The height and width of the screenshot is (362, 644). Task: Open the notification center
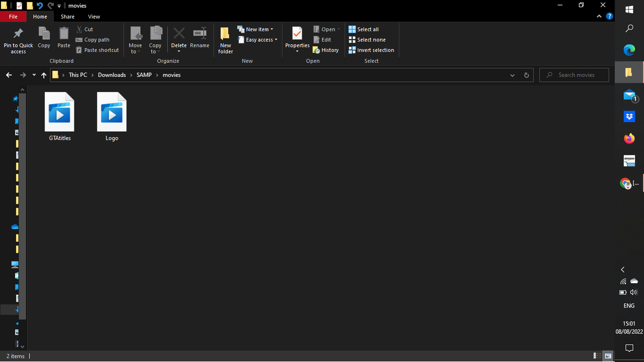tap(629, 348)
